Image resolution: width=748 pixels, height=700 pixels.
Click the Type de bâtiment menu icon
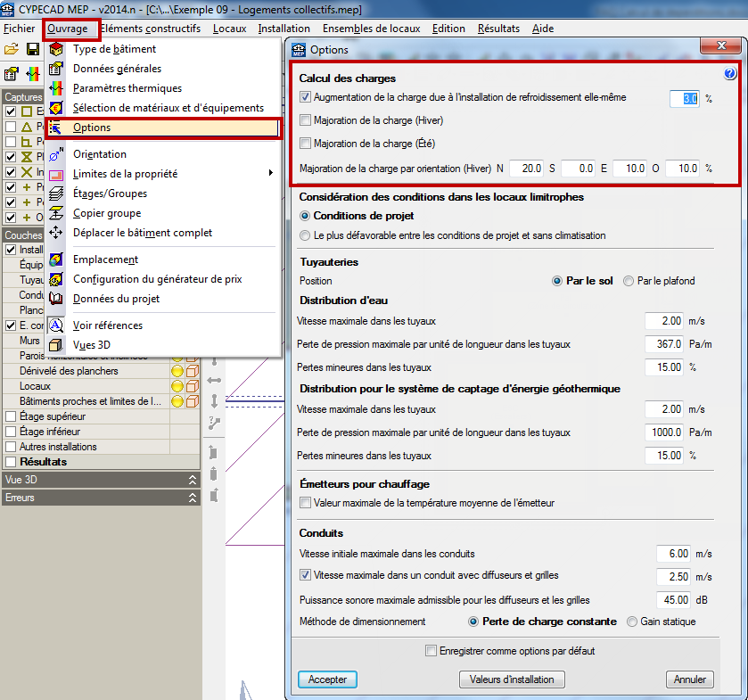pos(56,50)
